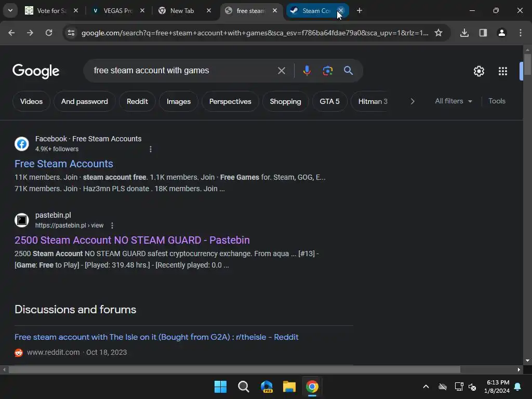
Task: Open the search Tools options
Action: point(497,101)
